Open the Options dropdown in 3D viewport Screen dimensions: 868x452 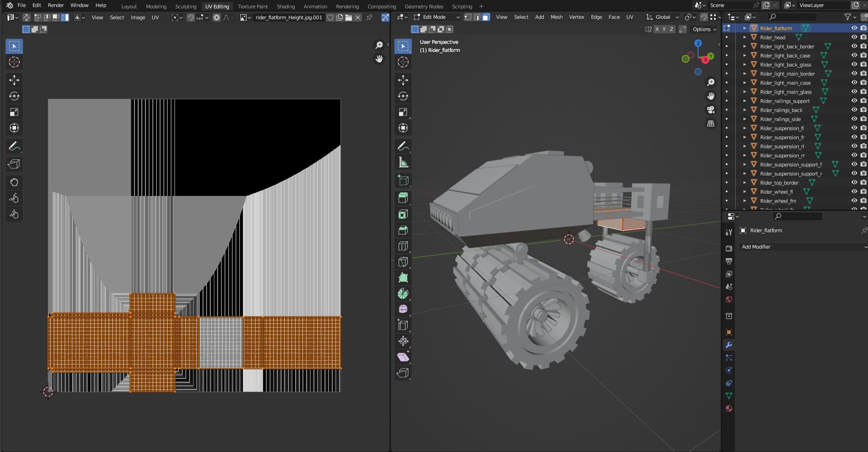point(704,29)
